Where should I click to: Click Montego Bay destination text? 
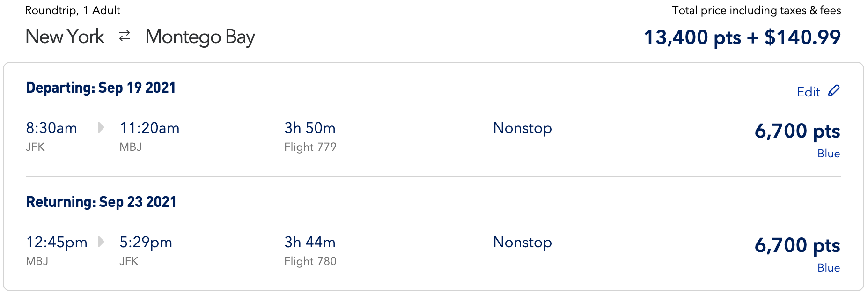tap(200, 37)
